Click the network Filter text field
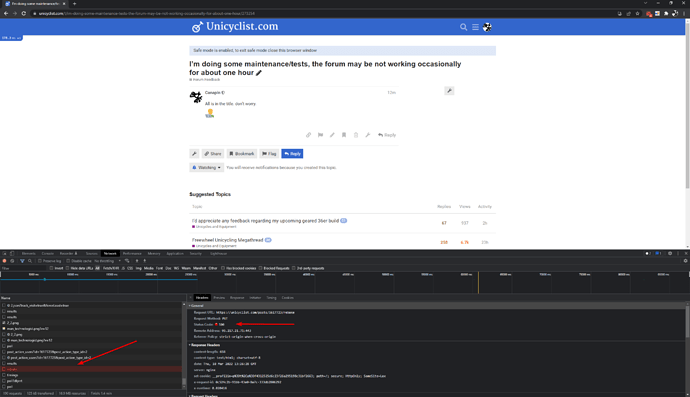 tap(24, 268)
